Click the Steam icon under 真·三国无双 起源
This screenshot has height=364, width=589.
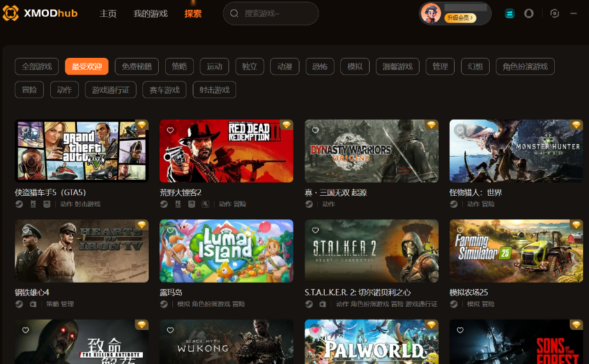[309, 204]
